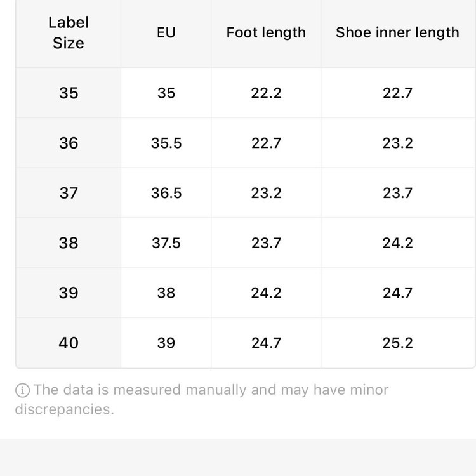Click the data measured manually disclaimer text
This screenshot has width=476, height=476.
coord(202,399)
